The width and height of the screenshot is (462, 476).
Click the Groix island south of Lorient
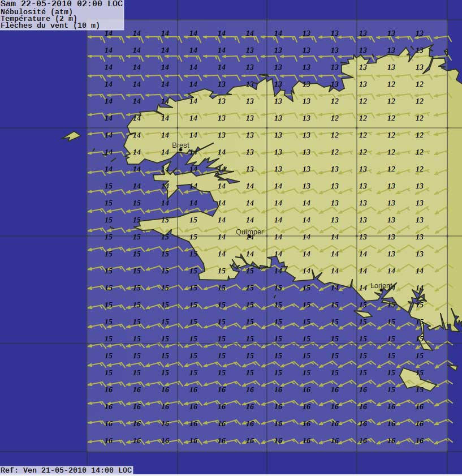[362, 314]
